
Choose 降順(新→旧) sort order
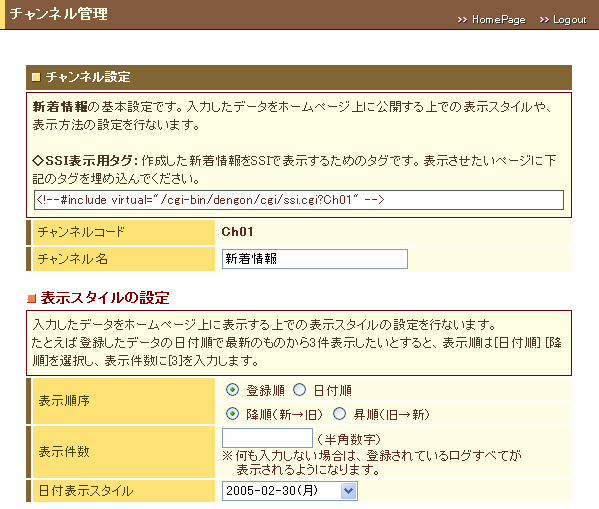[232, 414]
